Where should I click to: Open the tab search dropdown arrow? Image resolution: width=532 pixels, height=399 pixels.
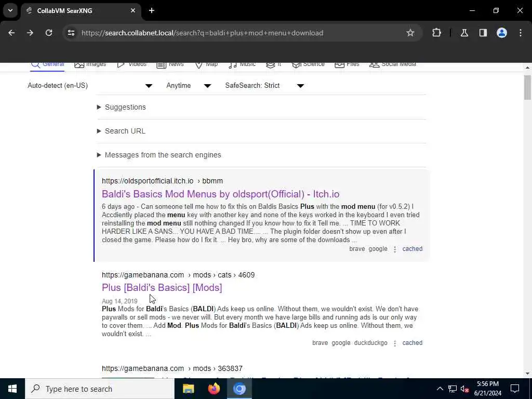click(x=10, y=10)
